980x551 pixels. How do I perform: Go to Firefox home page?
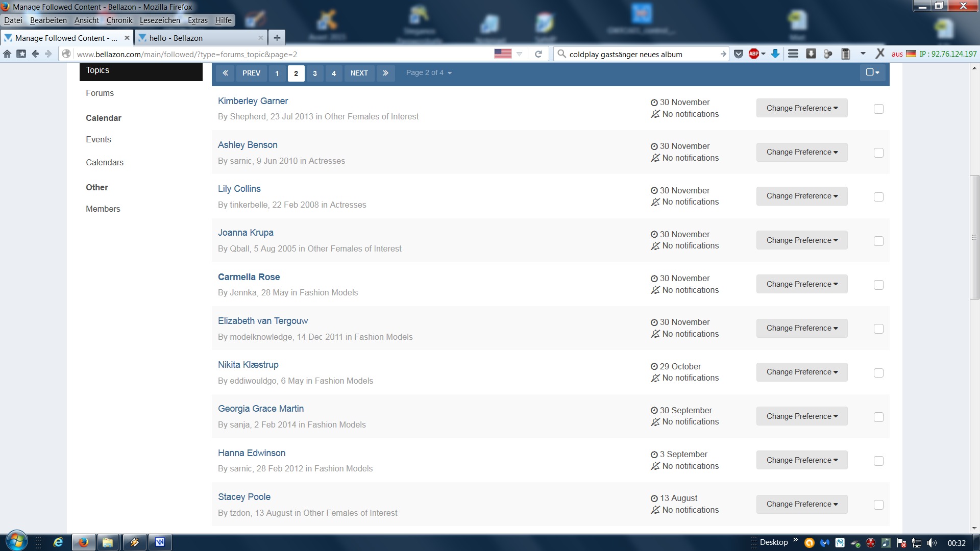(x=7, y=54)
